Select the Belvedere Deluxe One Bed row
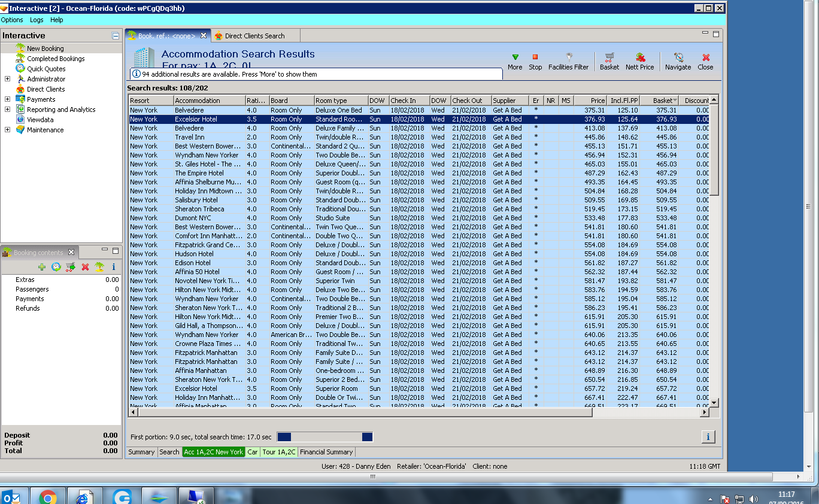This screenshot has width=819, height=504. point(419,110)
